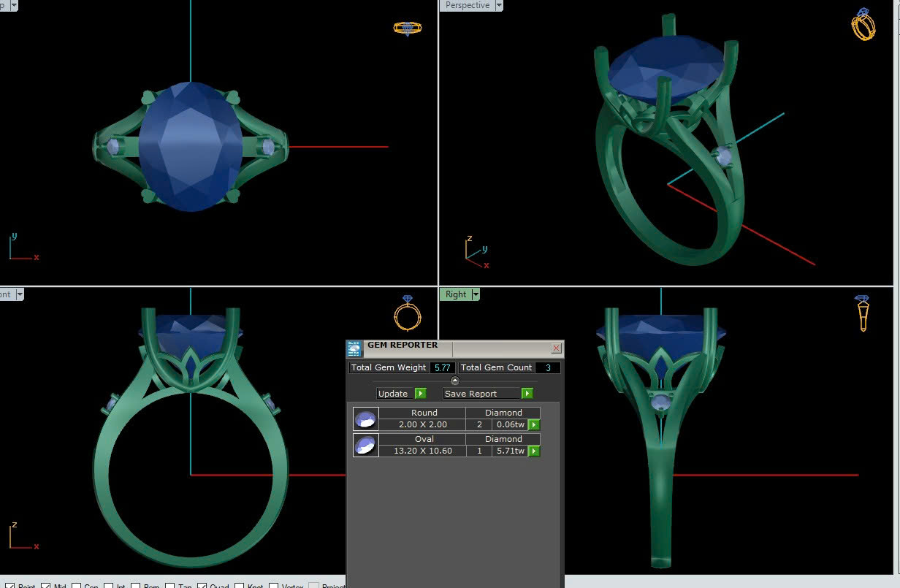Click the front view ring icon
Image resolution: width=900 pixels, height=588 pixels.
(x=407, y=313)
